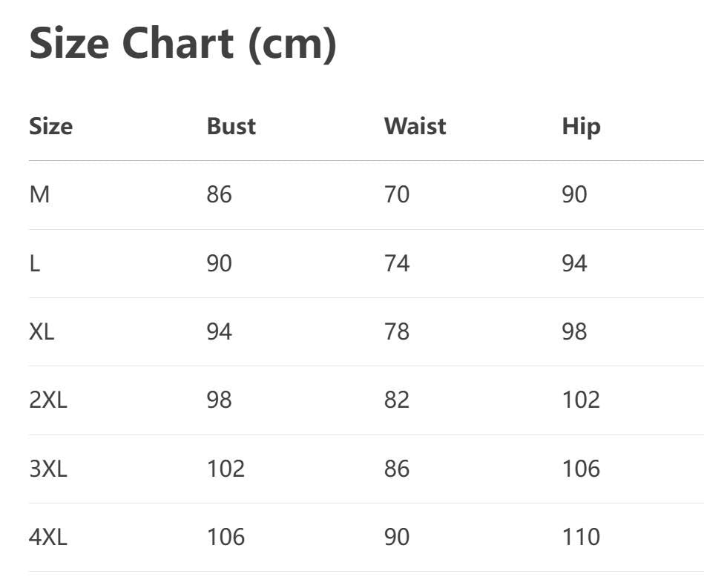The image size is (704, 588).
Task: Select the M size row label
Action: click(39, 195)
